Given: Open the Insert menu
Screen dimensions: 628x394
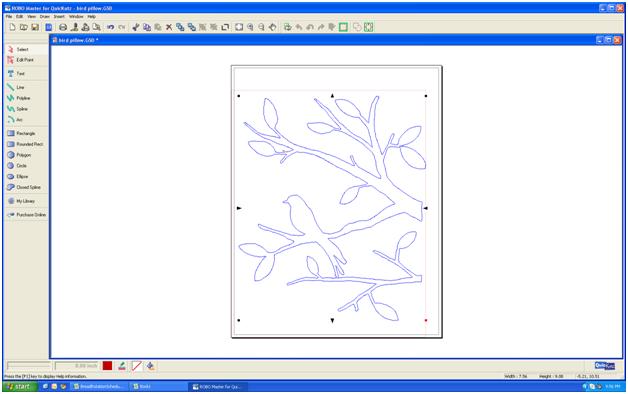Looking at the screenshot, I should click(59, 17).
